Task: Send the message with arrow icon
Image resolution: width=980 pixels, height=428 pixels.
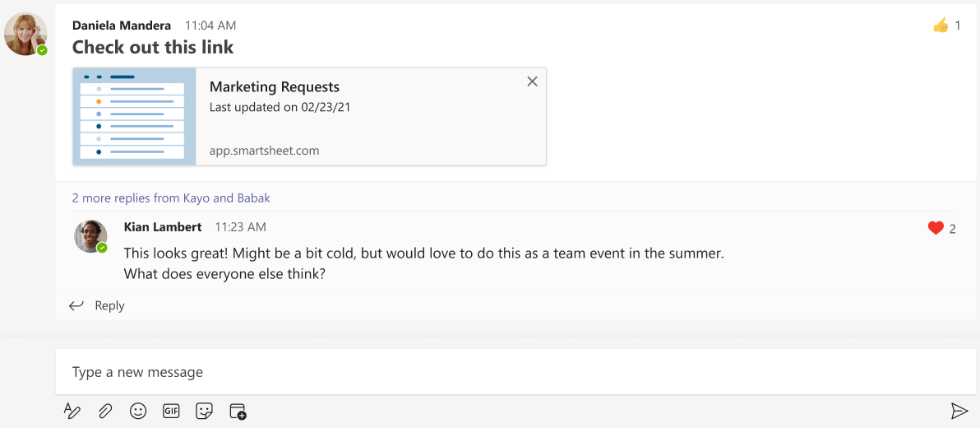Action: [x=959, y=411]
